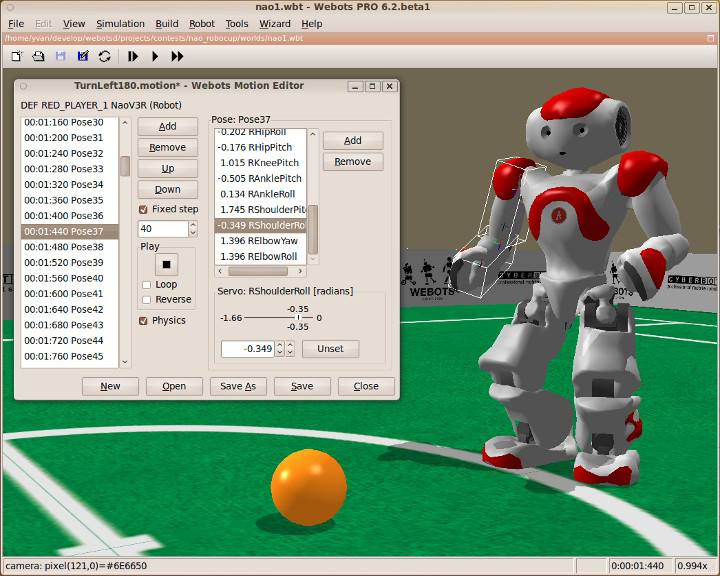Open the Simulation menu
The height and width of the screenshot is (576, 720).
120,24
